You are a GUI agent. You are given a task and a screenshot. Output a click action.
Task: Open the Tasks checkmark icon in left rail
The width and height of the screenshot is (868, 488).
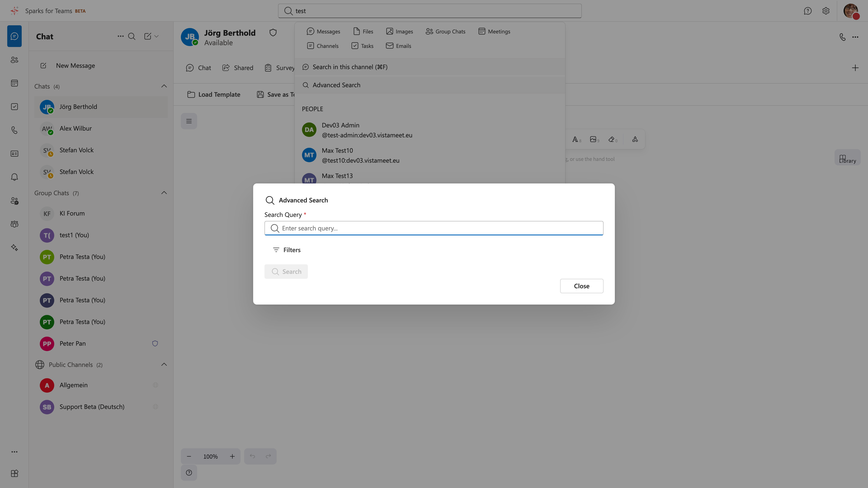pyautogui.click(x=14, y=107)
